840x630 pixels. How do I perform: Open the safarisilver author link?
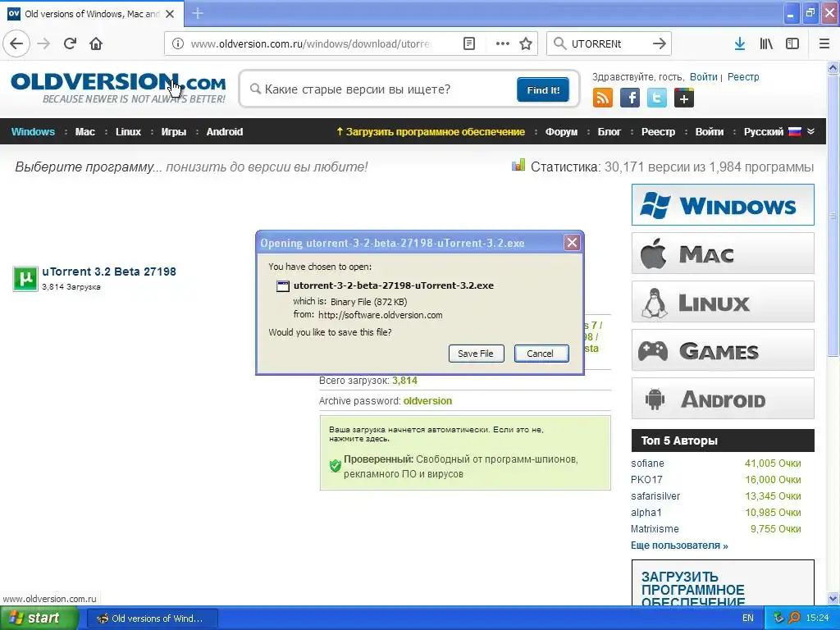pos(655,496)
